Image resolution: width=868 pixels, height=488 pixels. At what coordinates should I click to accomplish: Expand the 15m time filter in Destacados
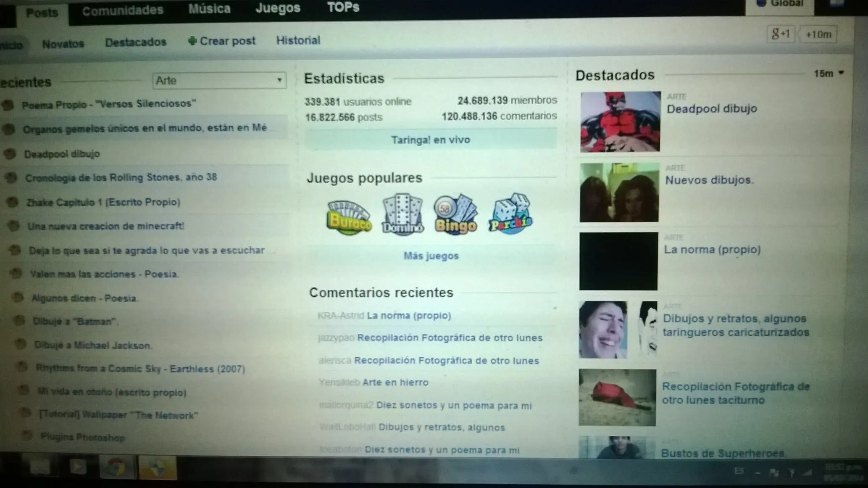(x=829, y=74)
